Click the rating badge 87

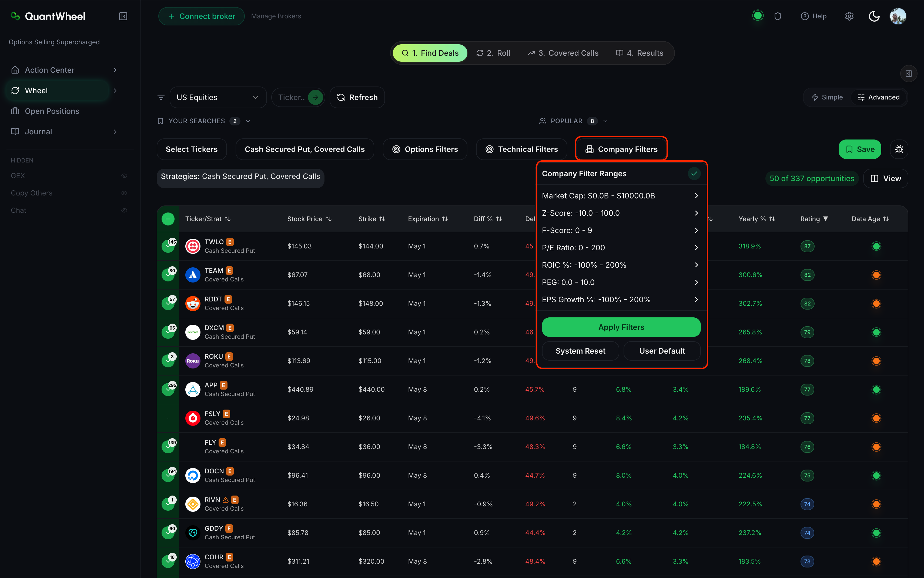pyautogui.click(x=807, y=246)
